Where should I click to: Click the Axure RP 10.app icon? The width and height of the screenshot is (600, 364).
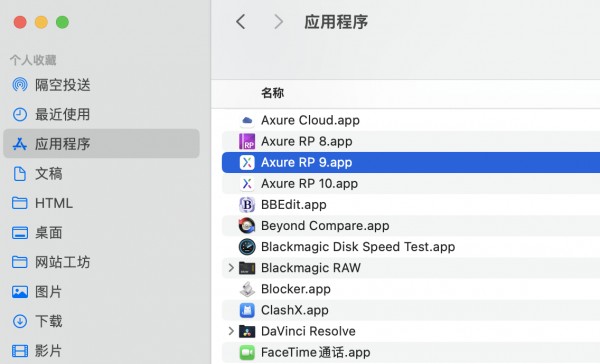tap(247, 184)
